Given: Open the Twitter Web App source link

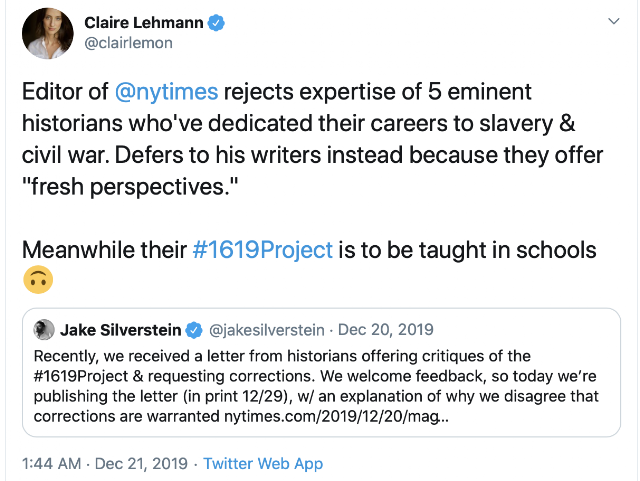Looking at the screenshot, I should pos(263,463).
